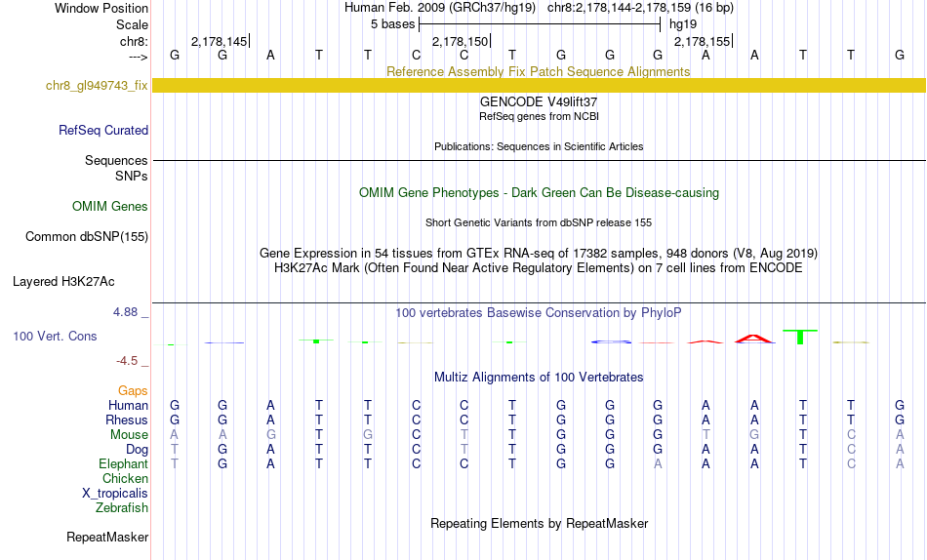Screen dimensions: 927x560
Task: Click the Scale label
Action: (x=133, y=24)
